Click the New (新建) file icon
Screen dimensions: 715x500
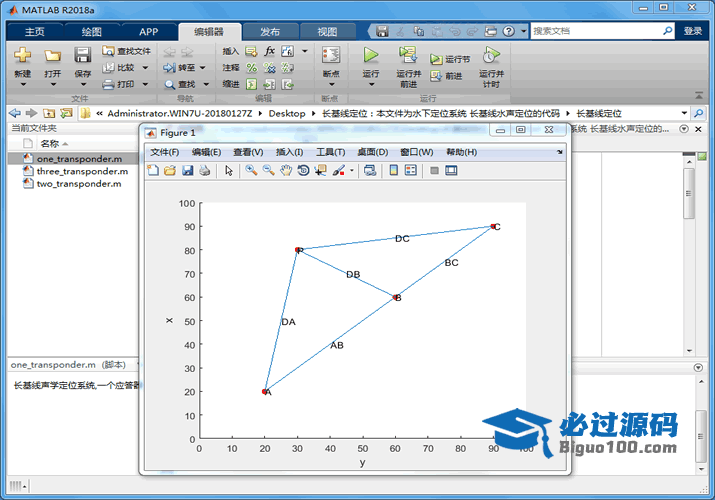[22, 55]
